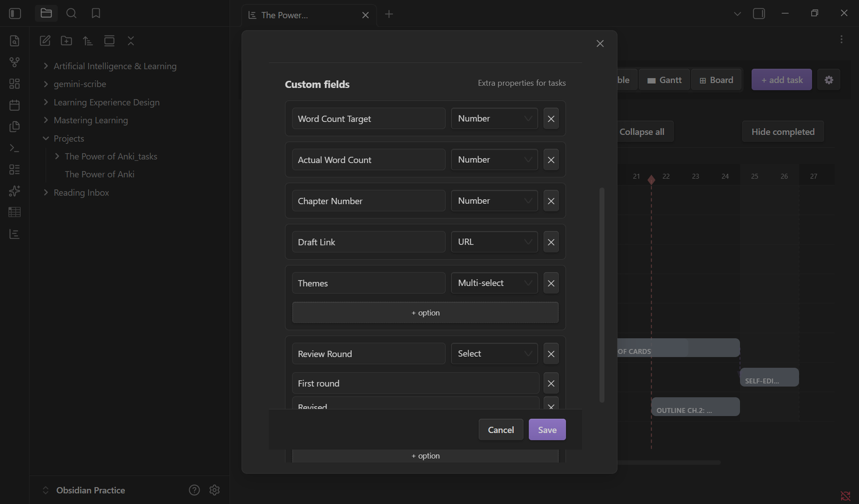This screenshot has height=504, width=859.
Task: Click the dialog vertical scrollbar
Action: [x=602, y=295]
